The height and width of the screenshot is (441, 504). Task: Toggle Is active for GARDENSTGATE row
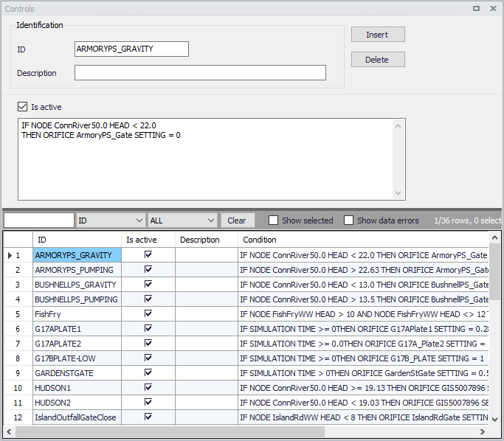point(148,373)
